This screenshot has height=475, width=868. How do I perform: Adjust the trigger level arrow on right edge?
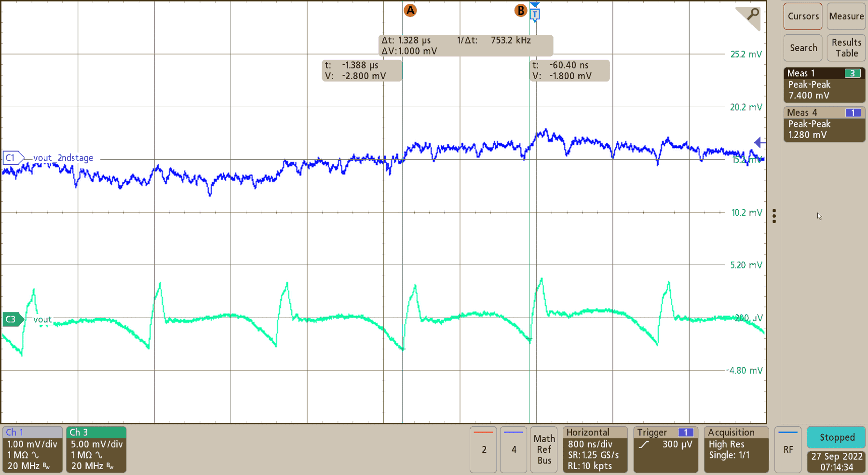pos(759,142)
